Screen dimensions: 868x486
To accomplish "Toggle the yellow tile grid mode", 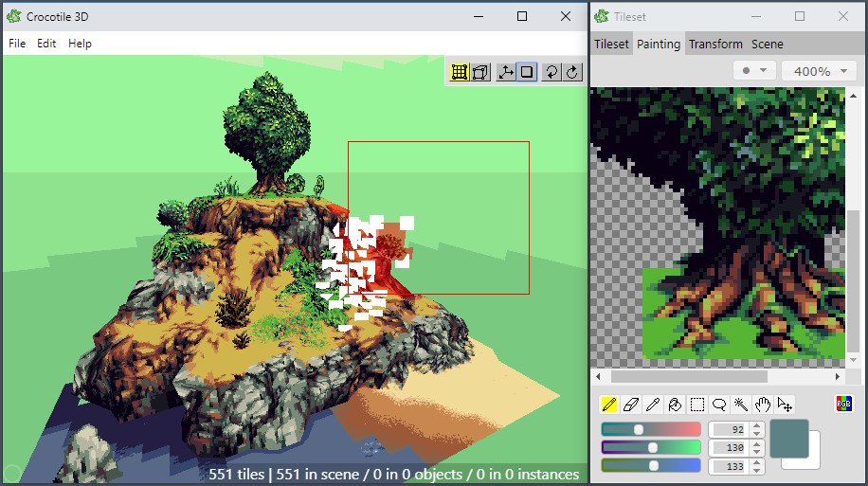I will (460, 72).
